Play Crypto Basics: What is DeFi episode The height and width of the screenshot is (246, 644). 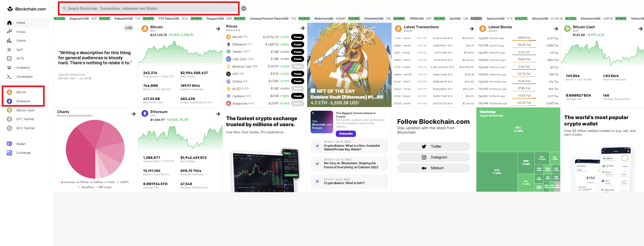(x=317, y=181)
